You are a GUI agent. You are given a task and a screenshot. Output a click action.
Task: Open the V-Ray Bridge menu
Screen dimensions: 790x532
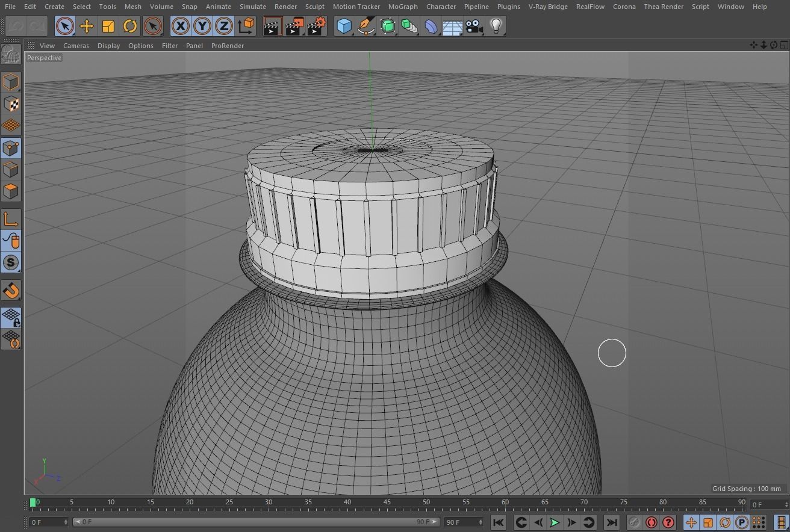tap(548, 7)
